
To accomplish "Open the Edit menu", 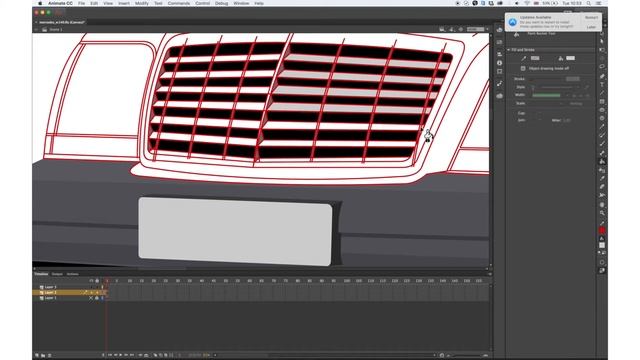I will coord(94,3).
